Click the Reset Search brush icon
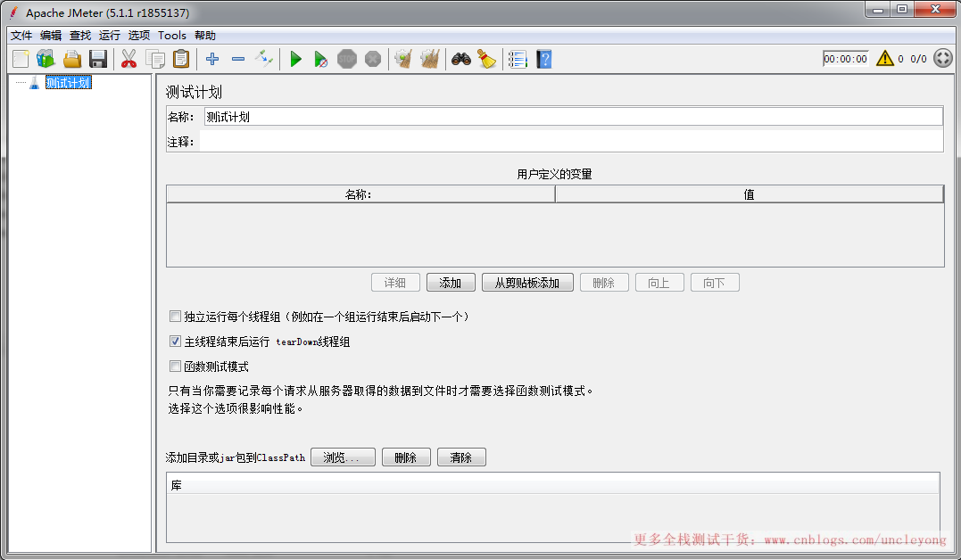This screenshot has width=961, height=560. click(x=486, y=59)
